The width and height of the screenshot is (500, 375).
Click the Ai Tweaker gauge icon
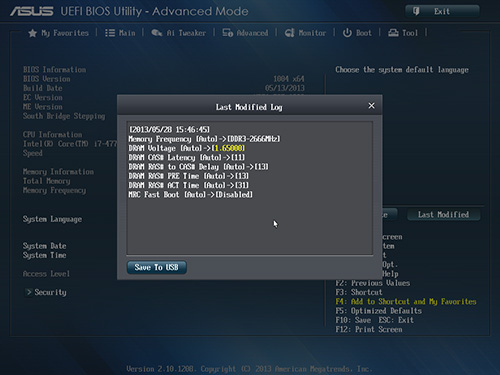[x=157, y=33]
